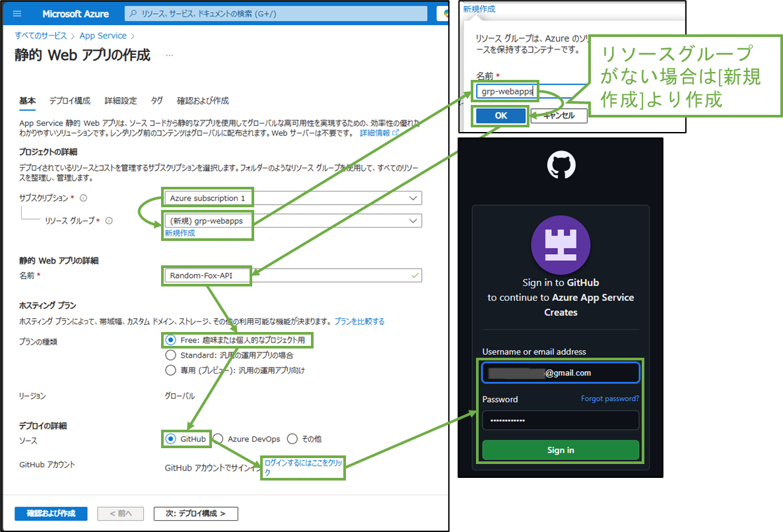
Task: Open the プランを比較する link
Action: coord(360,321)
